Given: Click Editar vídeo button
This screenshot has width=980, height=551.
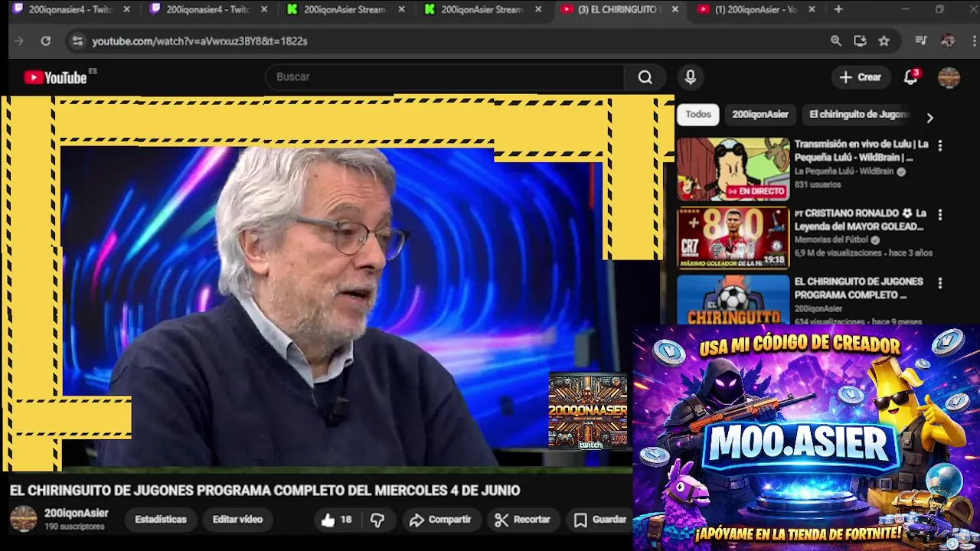Looking at the screenshot, I should tap(237, 520).
